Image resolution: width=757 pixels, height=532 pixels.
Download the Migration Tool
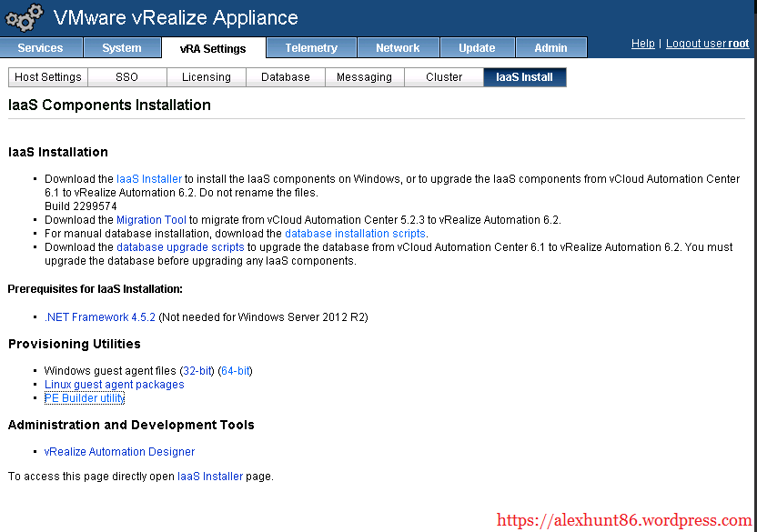click(x=151, y=220)
